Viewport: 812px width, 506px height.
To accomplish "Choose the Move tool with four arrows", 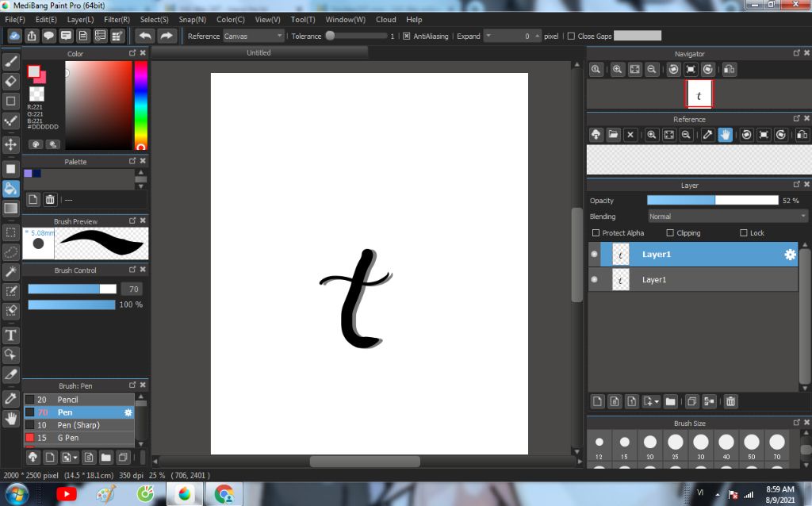I will pyautogui.click(x=10, y=144).
